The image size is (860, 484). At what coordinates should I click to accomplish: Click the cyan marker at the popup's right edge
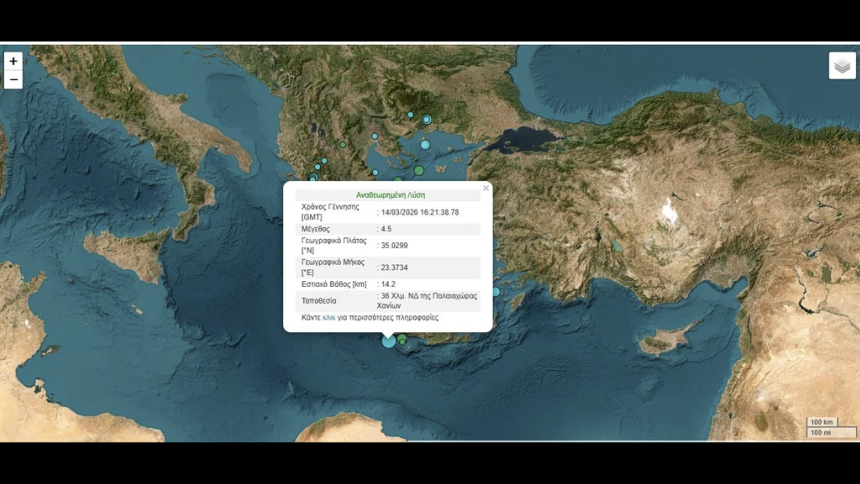(x=495, y=292)
